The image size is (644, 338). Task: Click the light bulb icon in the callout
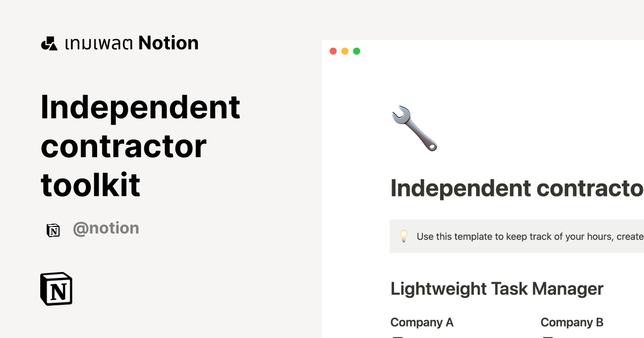[404, 236]
